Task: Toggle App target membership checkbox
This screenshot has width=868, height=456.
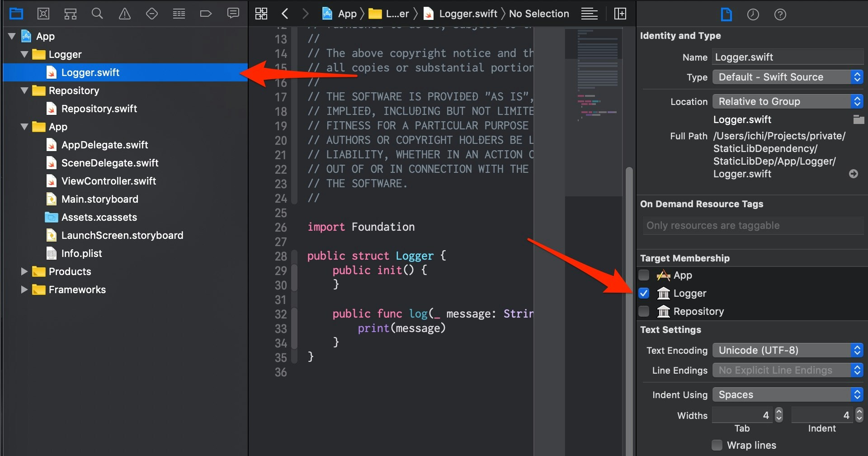Action: pos(644,275)
